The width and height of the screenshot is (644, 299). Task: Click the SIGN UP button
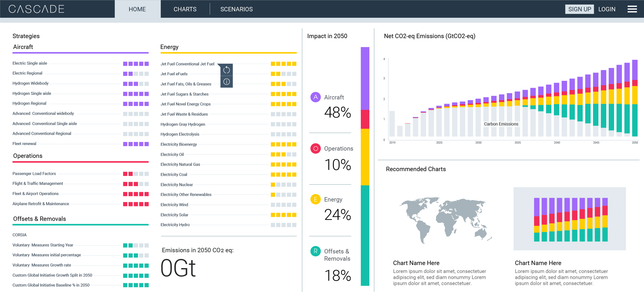click(579, 9)
